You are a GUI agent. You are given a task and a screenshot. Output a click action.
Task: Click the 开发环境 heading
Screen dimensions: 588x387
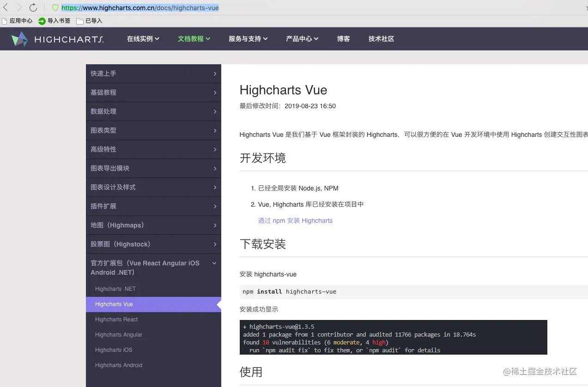(263, 158)
